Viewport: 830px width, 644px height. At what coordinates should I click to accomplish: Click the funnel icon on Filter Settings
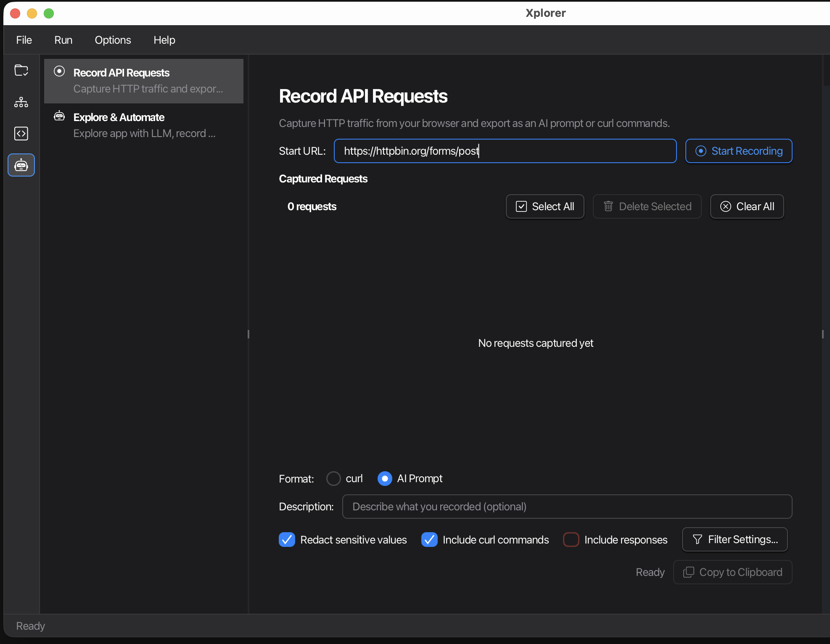click(697, 539)
